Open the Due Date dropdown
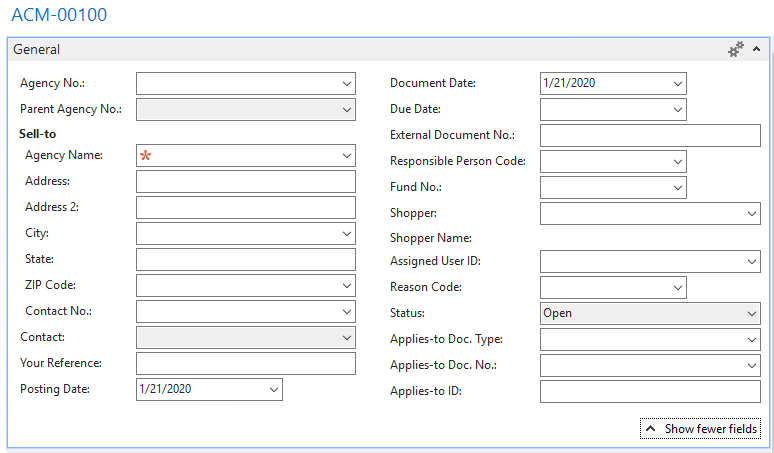 pos(678,109)
